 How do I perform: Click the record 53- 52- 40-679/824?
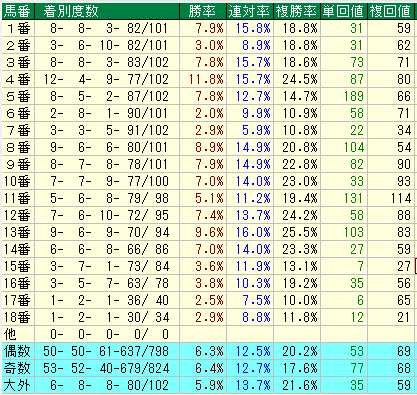[x=106, y=368]
